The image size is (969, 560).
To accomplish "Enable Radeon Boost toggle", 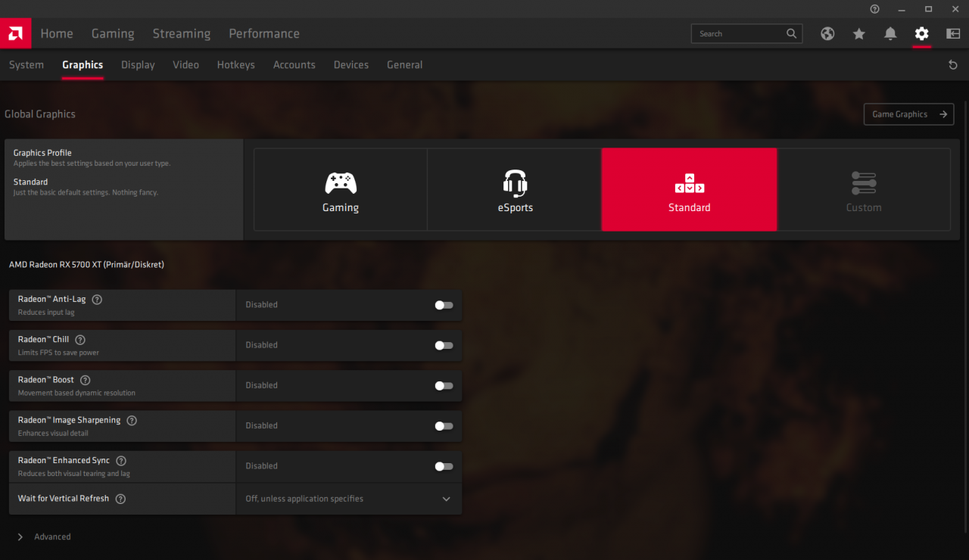I will pos(444,385).
